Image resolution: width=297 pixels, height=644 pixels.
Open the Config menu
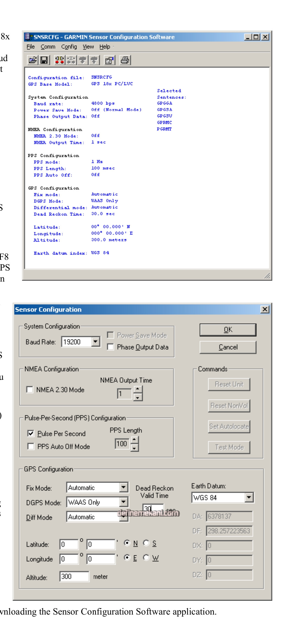(x=69, y=47)
